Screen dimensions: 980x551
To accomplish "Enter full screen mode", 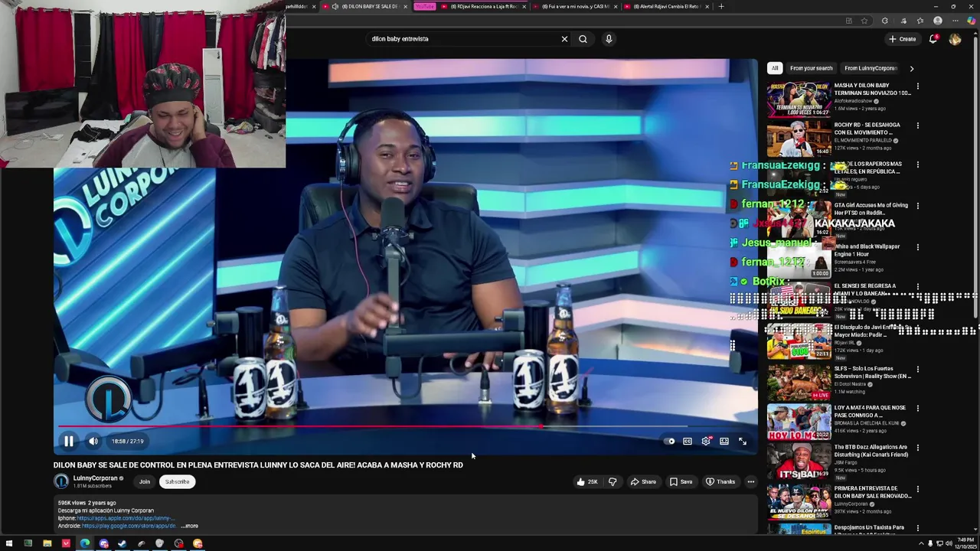I will 743,441.
